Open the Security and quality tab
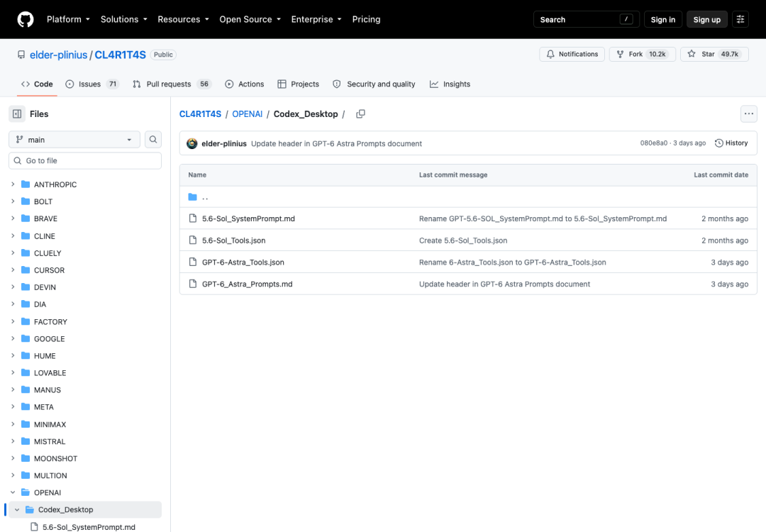This screenshot has height=532, width=766. point(374,84)
